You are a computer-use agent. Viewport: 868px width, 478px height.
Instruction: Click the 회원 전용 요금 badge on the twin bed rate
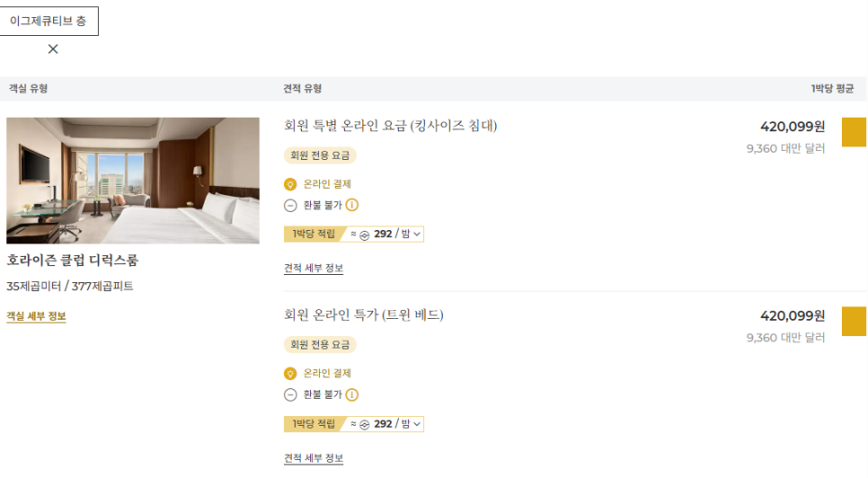(x=320, y=345)
